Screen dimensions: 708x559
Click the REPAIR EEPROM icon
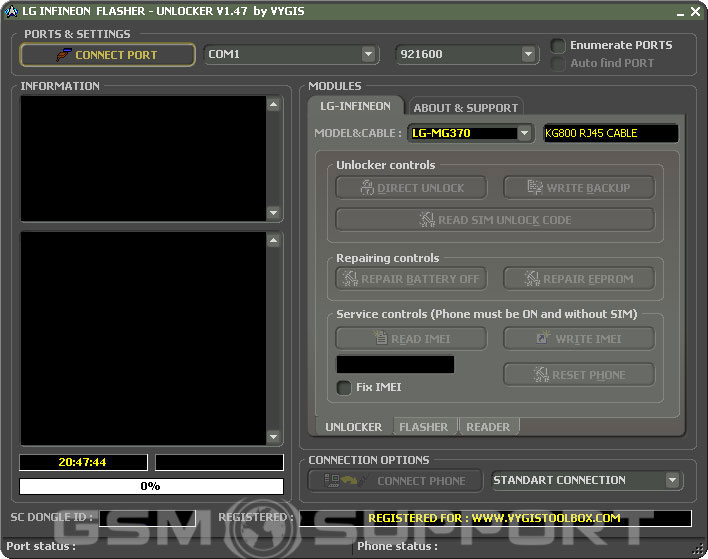tap(532, 278)
